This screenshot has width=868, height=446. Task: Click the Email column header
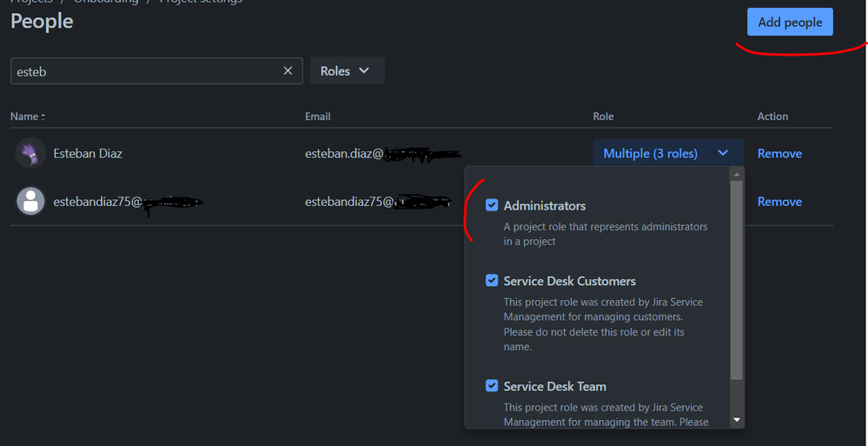point(318,116)
